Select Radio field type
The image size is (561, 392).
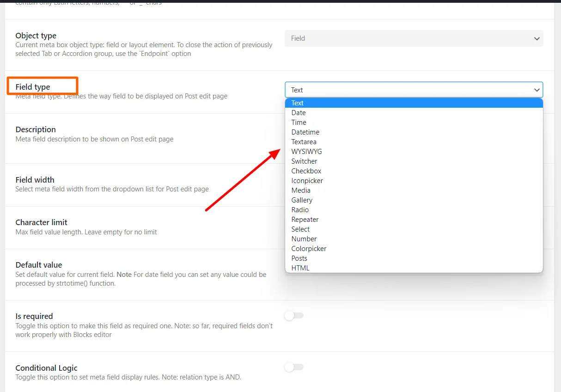click(x=414, y=210)
